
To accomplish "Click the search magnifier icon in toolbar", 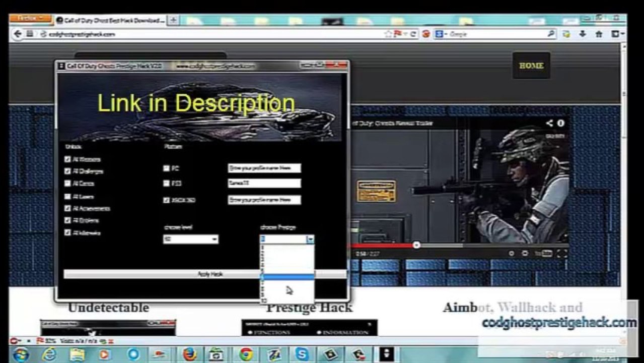I will click(x=551, y=34).
